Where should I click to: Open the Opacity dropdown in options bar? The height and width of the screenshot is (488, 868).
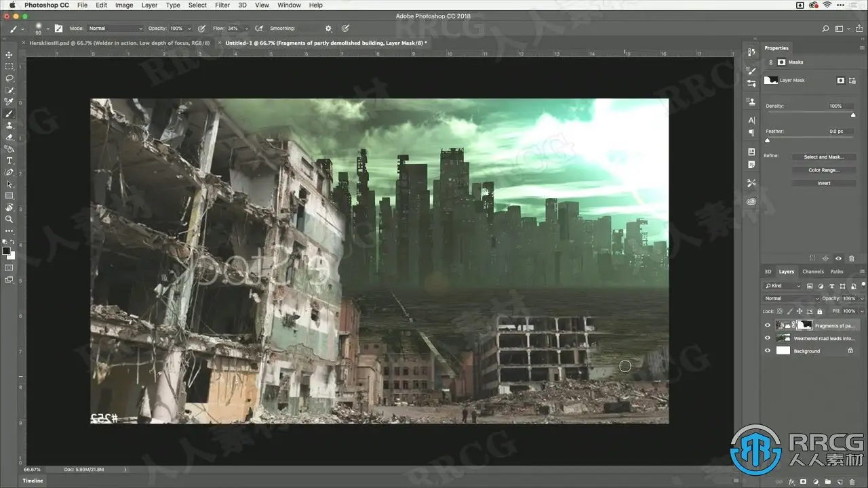[189, 28]
